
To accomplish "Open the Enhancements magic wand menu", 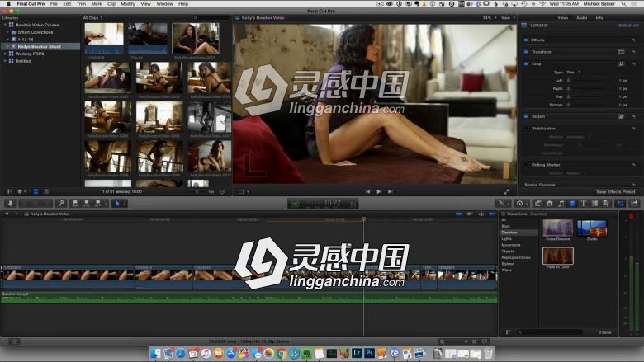I will [x=503, y=204].
